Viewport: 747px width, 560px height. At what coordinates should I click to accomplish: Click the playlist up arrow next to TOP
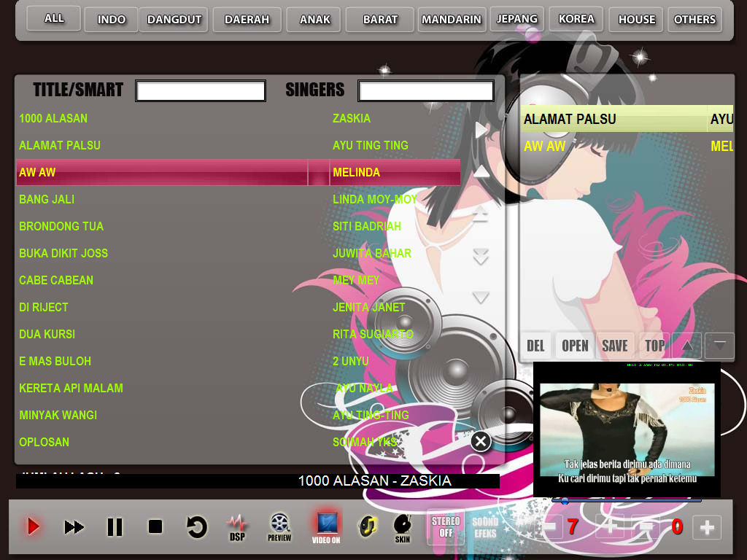pos(686,345)
